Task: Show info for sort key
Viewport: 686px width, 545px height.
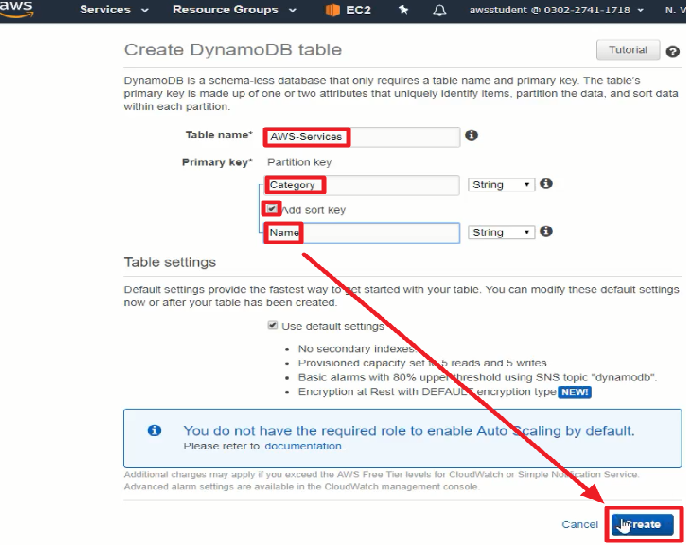Action: pyautogui.click(x=546, y=231)
